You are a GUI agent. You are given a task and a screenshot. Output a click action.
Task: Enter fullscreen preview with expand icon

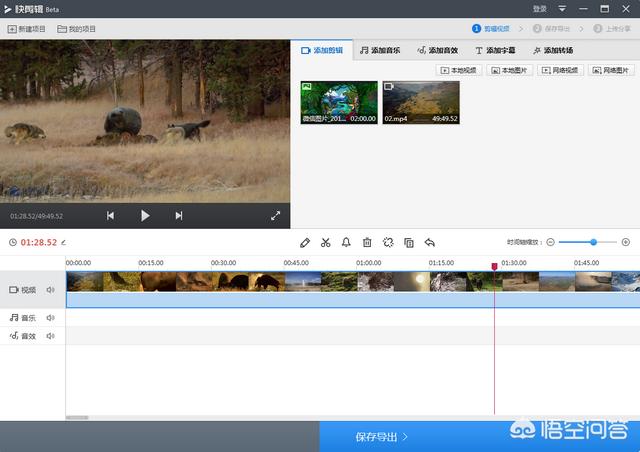point(276,215)
